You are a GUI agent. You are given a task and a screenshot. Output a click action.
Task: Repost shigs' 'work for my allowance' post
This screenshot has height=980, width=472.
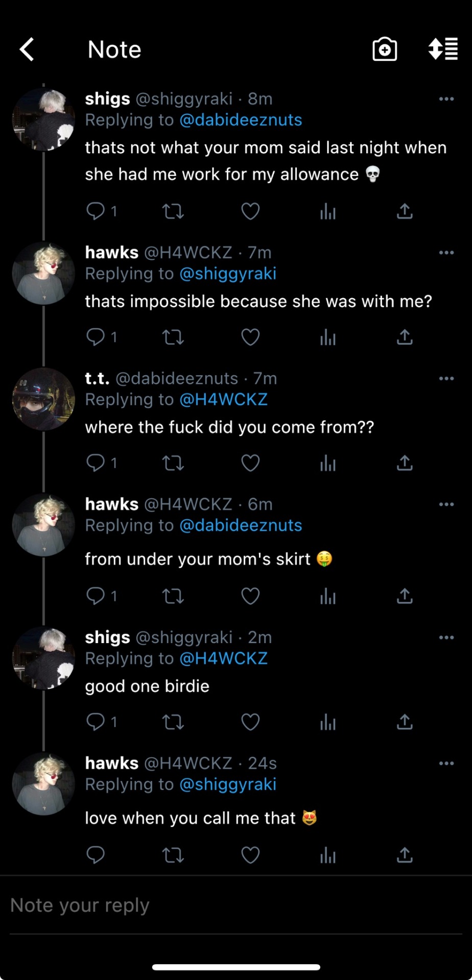(x=173, y=211)
